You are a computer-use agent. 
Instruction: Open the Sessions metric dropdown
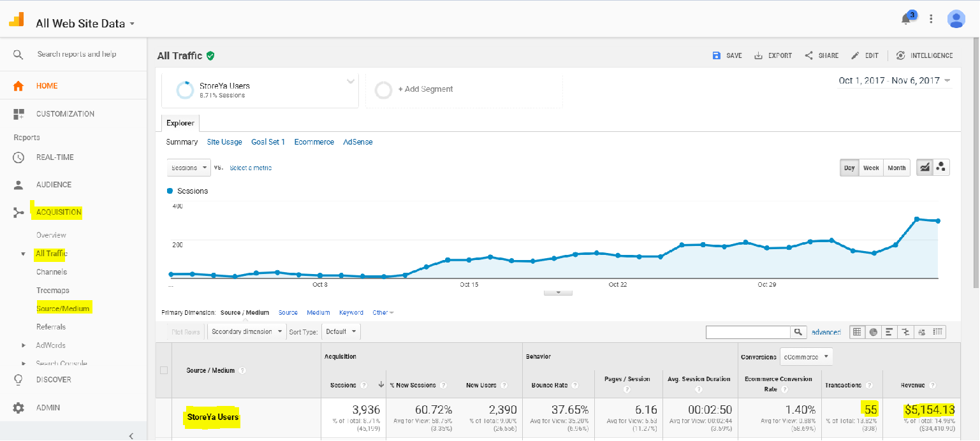click(x=189, y=168)
